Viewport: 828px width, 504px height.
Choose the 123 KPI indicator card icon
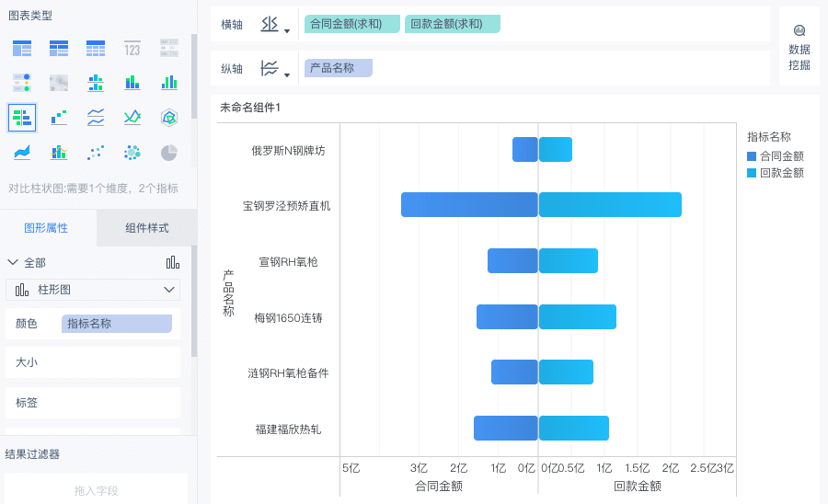click(132, 49)
